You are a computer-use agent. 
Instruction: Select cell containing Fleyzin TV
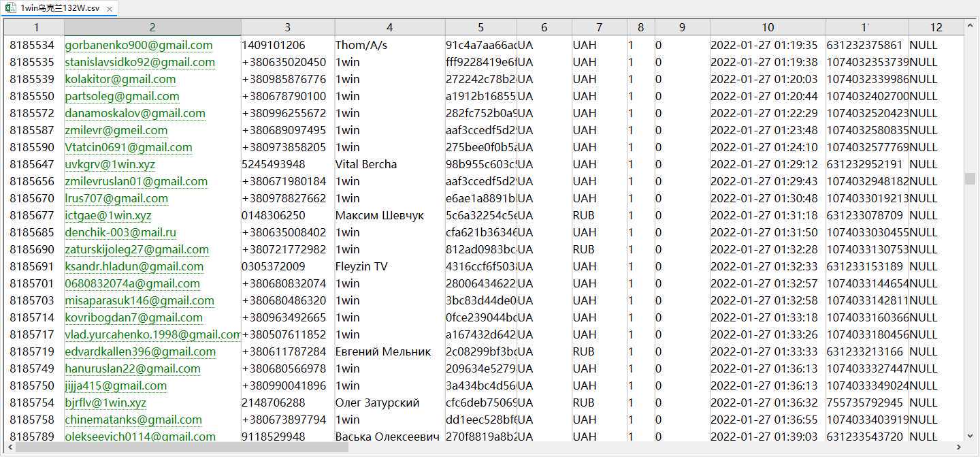point(390,266)
